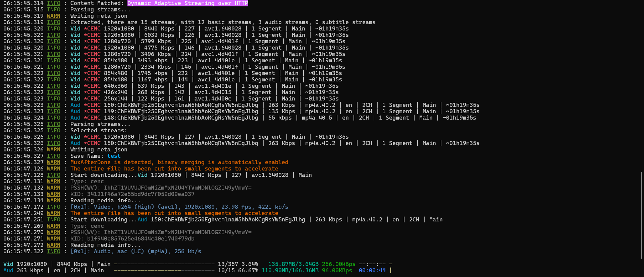
Task: Click WARN label on the 06:15:47.249 line
Action: [x=54, y=213]
